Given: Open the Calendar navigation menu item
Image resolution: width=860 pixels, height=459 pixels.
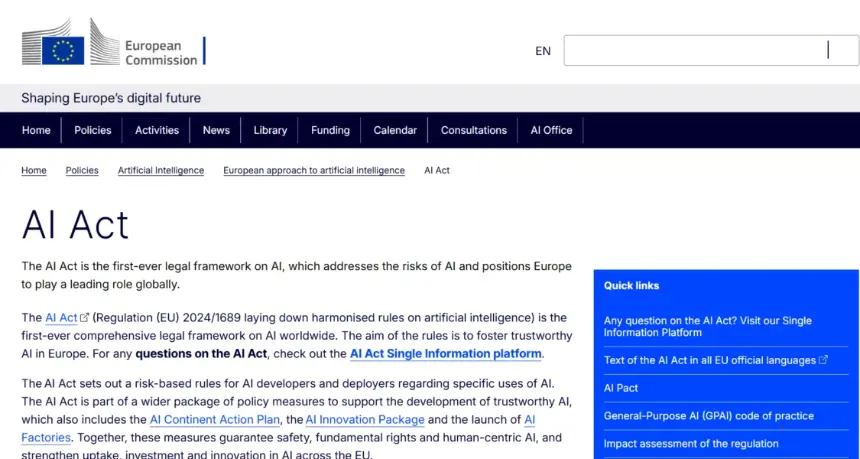Looking at the screenshot, I should [x=395, y=130].
